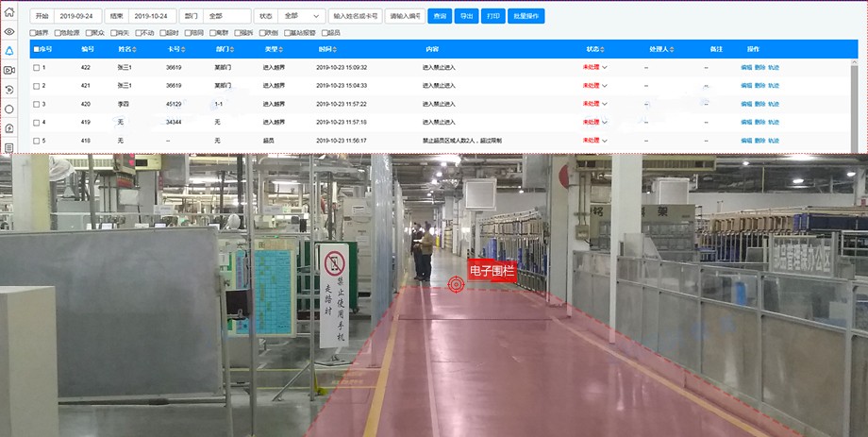Open the eye monitoring view in the sidebar
This screenshot has width=868, height=437.
pyautogui.click(x=9, y=31)
